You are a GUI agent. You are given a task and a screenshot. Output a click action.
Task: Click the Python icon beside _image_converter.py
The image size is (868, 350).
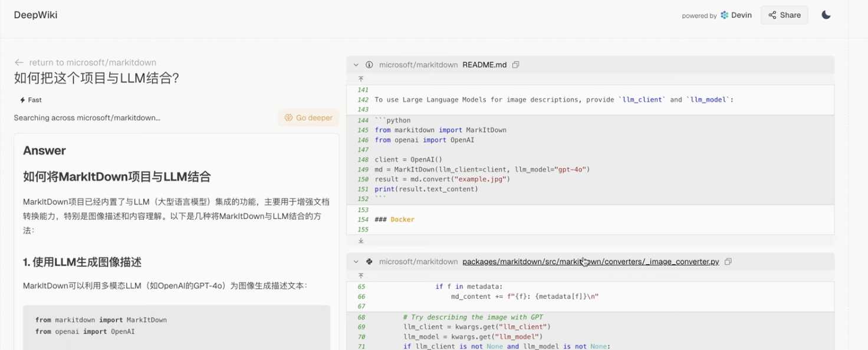tap(369, 262)
